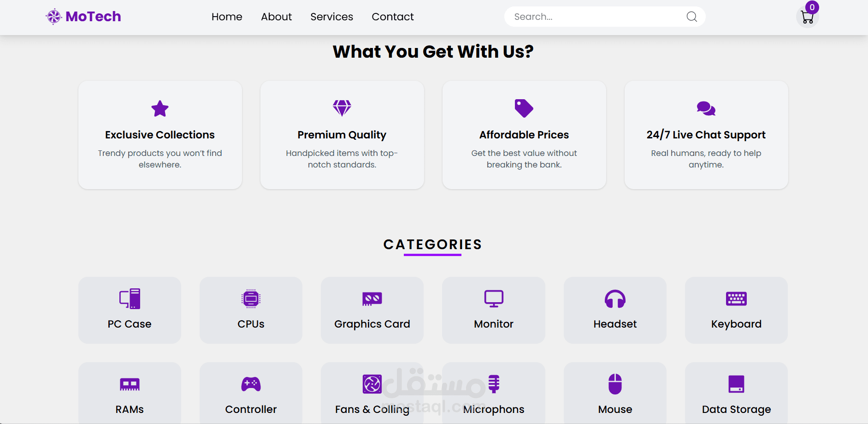Pick the Monitor category icon

tap(494, 299)
